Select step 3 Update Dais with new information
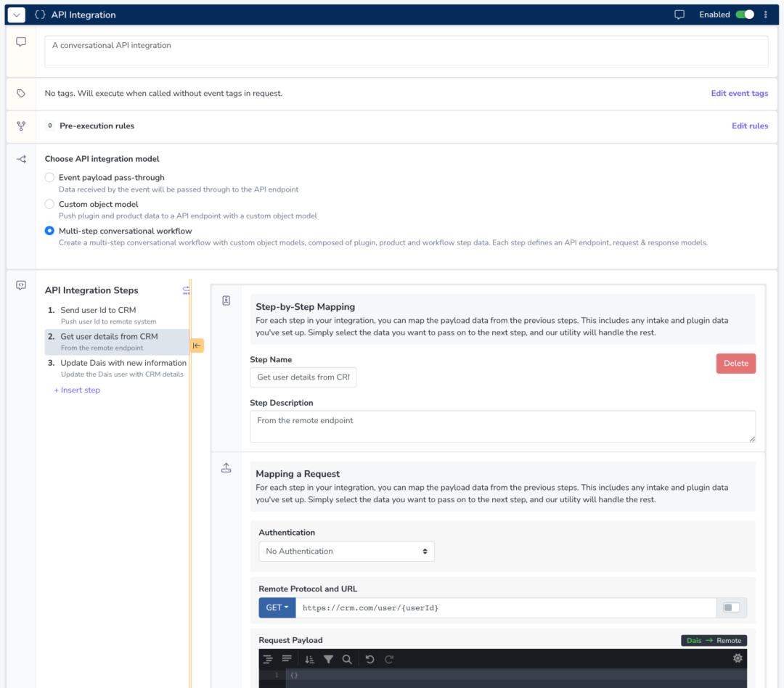 (x=123, y=363)
